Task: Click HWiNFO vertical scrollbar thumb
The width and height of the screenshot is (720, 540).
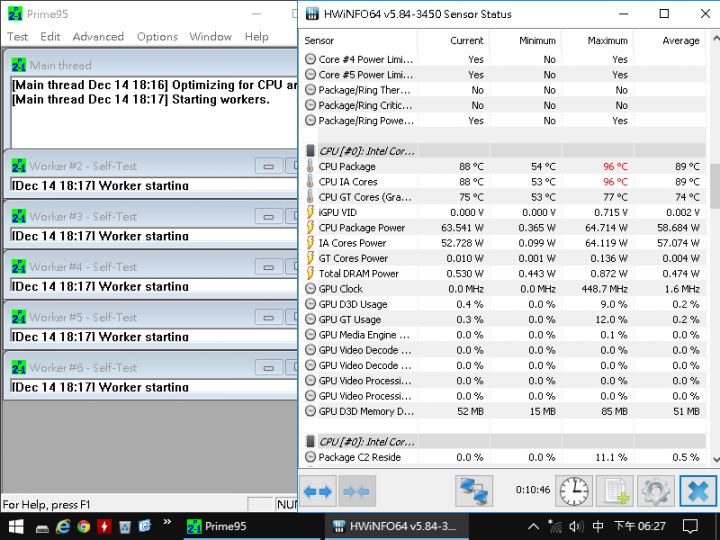Action: point(714,186)
